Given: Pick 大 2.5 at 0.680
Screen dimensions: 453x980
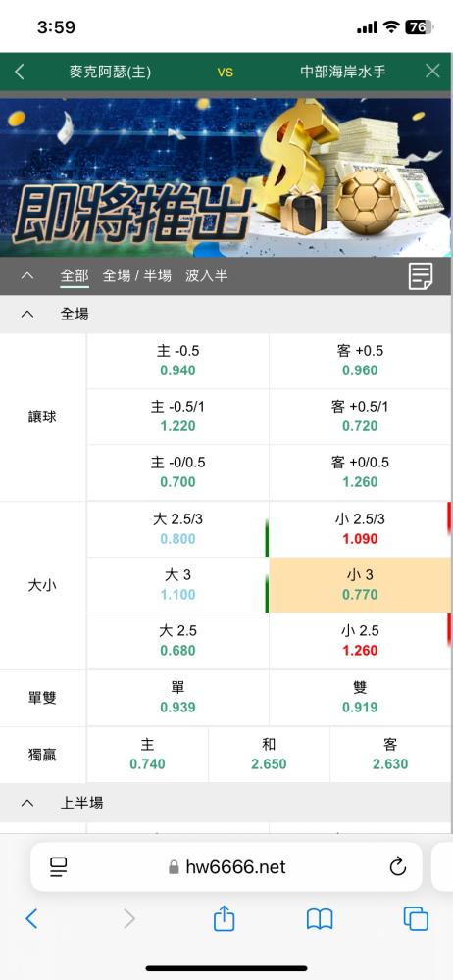Looking at the screenshot, I should pos(177,641).
